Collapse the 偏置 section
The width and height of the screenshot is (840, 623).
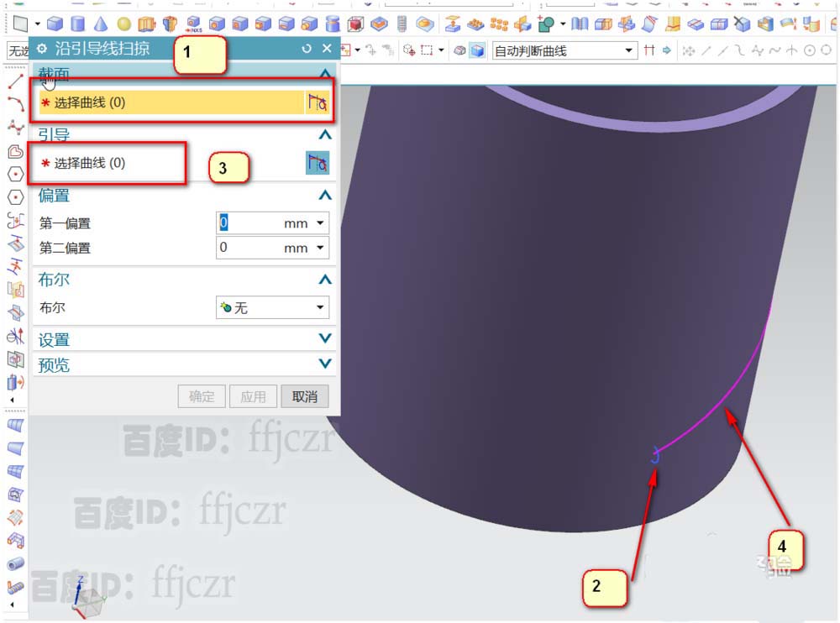324,195
